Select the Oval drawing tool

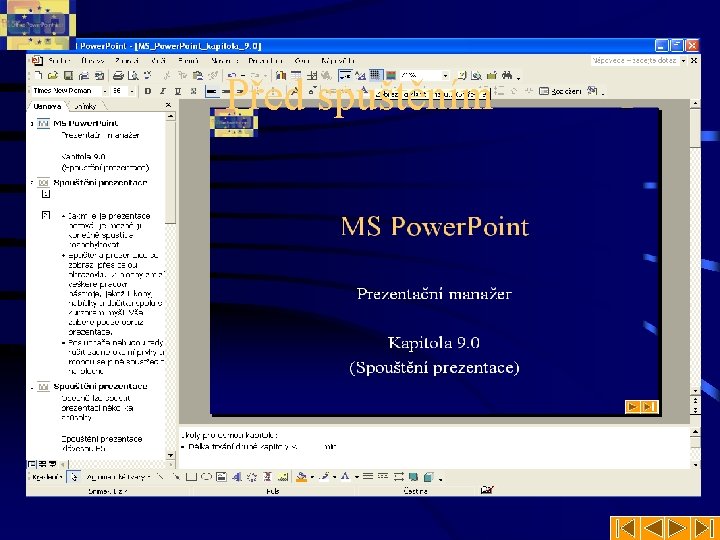[x=206, y=477]
